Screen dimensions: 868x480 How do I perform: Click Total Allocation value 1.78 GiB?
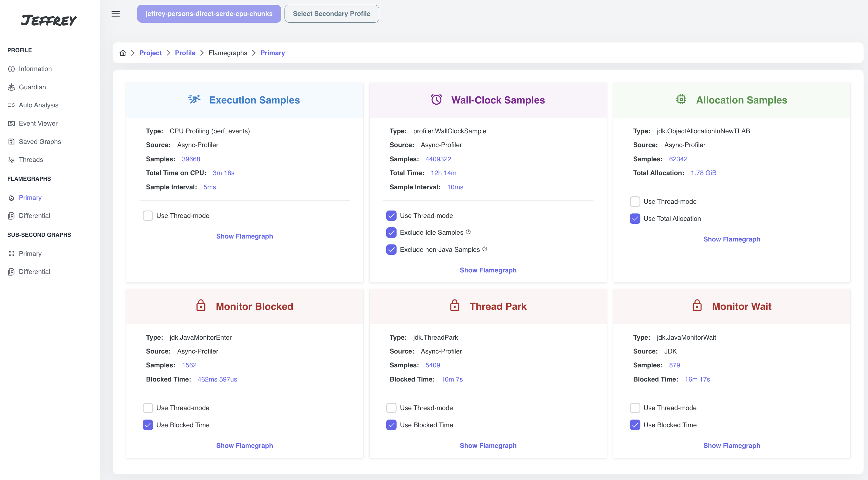tap(703, 173)
